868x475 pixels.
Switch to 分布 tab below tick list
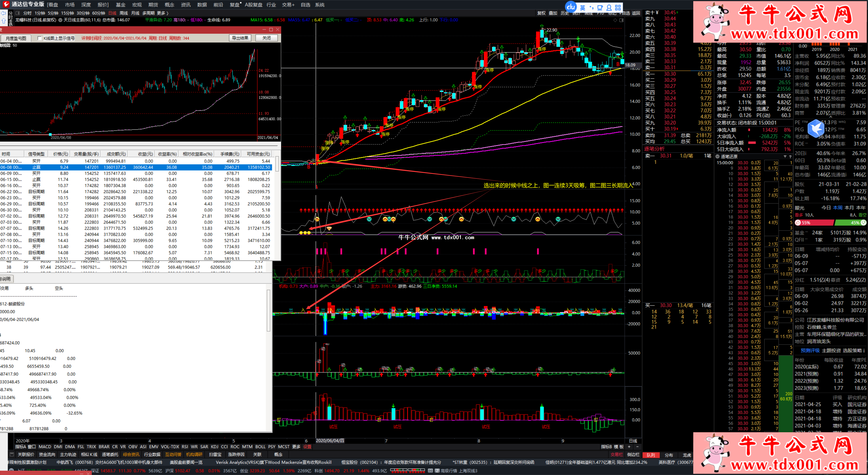click(669, 455)
